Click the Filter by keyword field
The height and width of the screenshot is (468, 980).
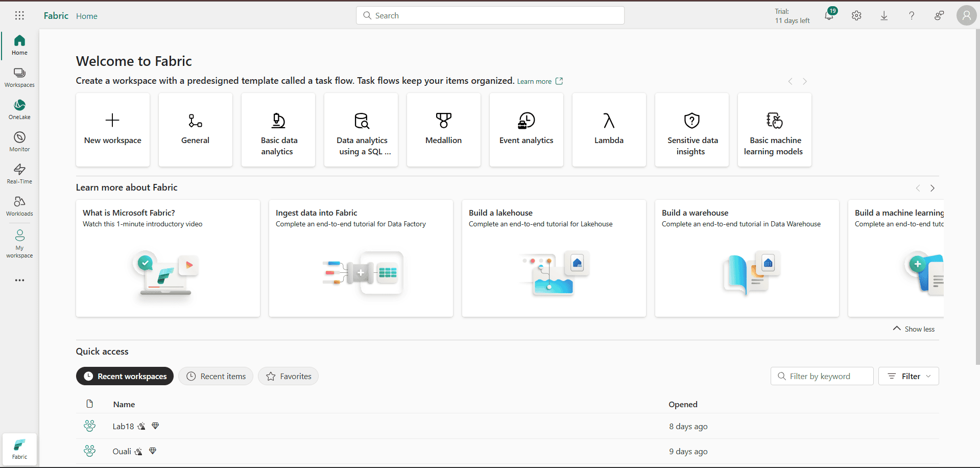click(822, 376)
